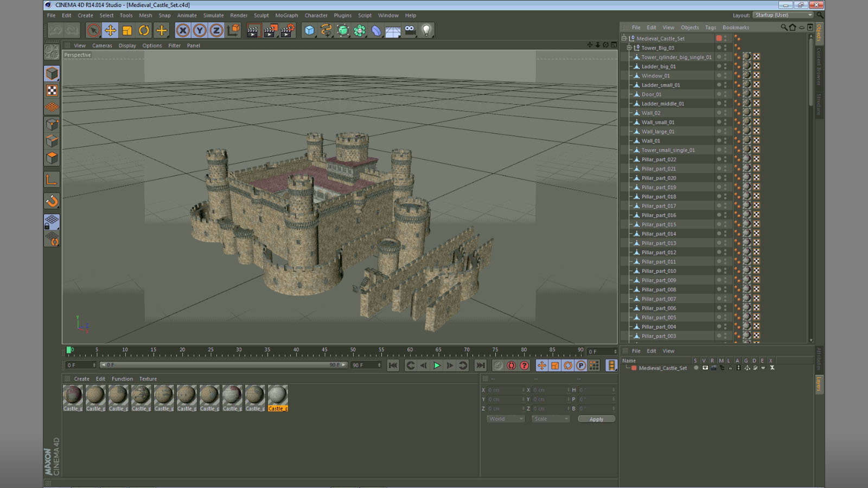This screenshot has height=488, width=868.
Task: Select the Wall_large_01 object
Action: (658, 132)
